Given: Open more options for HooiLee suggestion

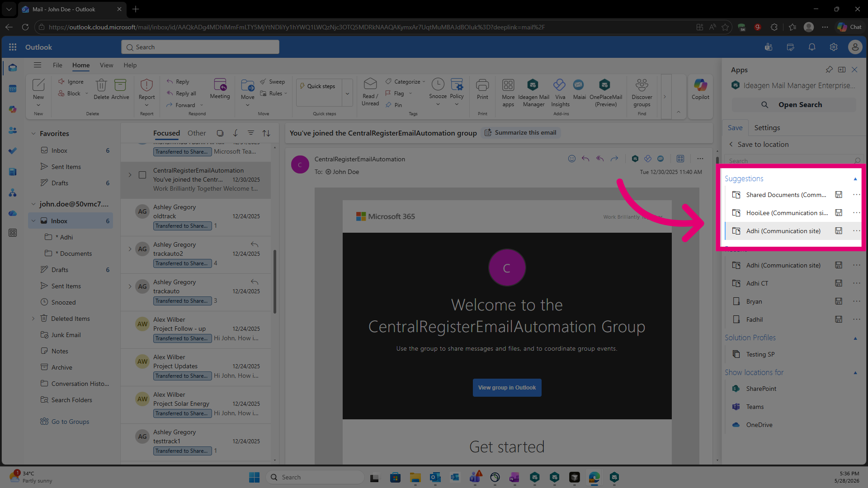Looking at the screenshot, I should [856, 213].
